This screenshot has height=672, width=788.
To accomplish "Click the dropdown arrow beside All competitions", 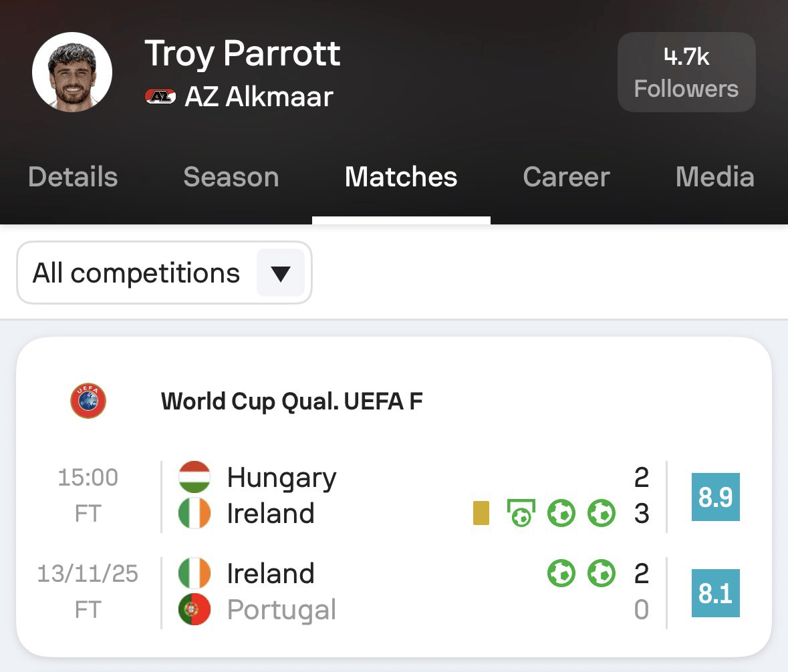I will [x=281, y=273].
